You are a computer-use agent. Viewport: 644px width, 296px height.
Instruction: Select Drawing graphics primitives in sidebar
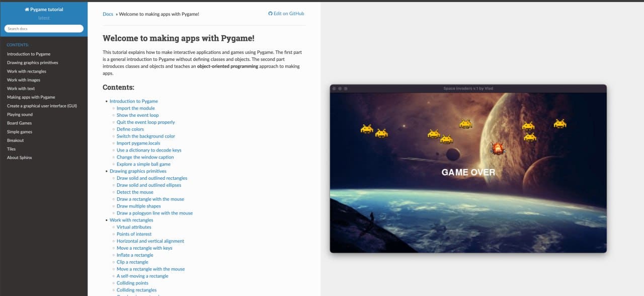click(x=33, y=62)
